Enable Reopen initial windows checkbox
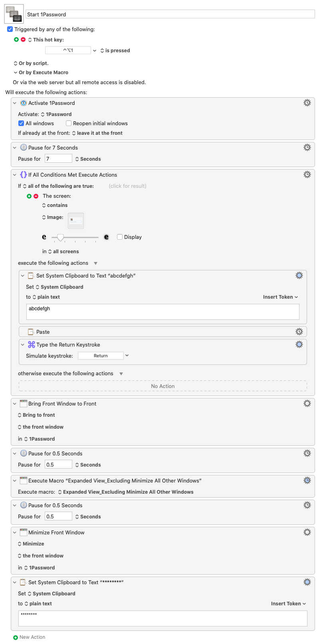This screenshot has width=319, height=644. [69, 123]
